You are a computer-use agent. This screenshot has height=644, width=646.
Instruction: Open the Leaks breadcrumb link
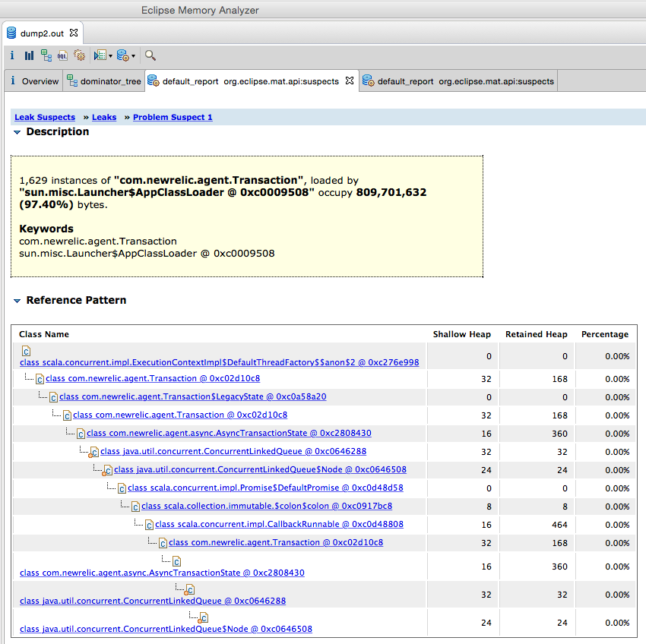pyautogui.click(x=104, y=117)
